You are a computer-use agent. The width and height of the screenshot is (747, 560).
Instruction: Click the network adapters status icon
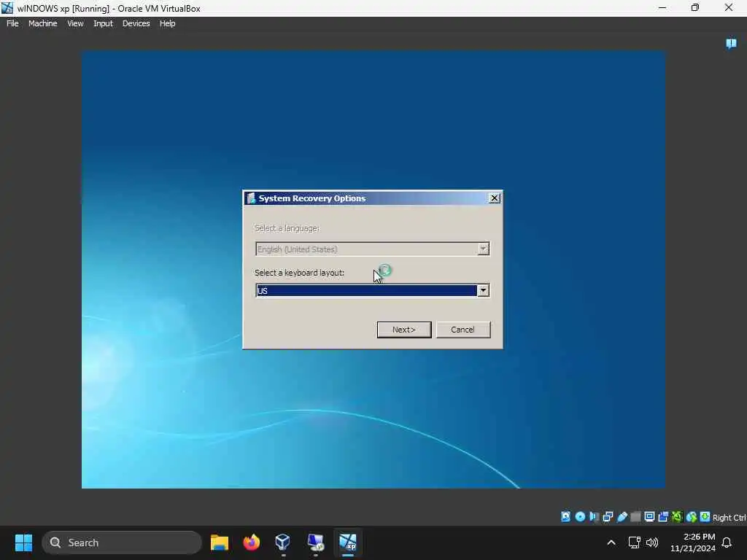pos(608,517)
